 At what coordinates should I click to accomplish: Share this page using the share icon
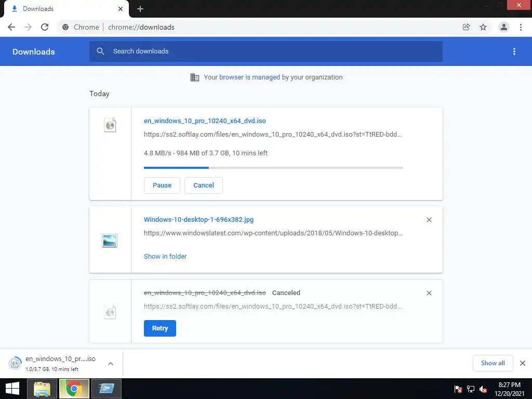click(x=467, y=27)
